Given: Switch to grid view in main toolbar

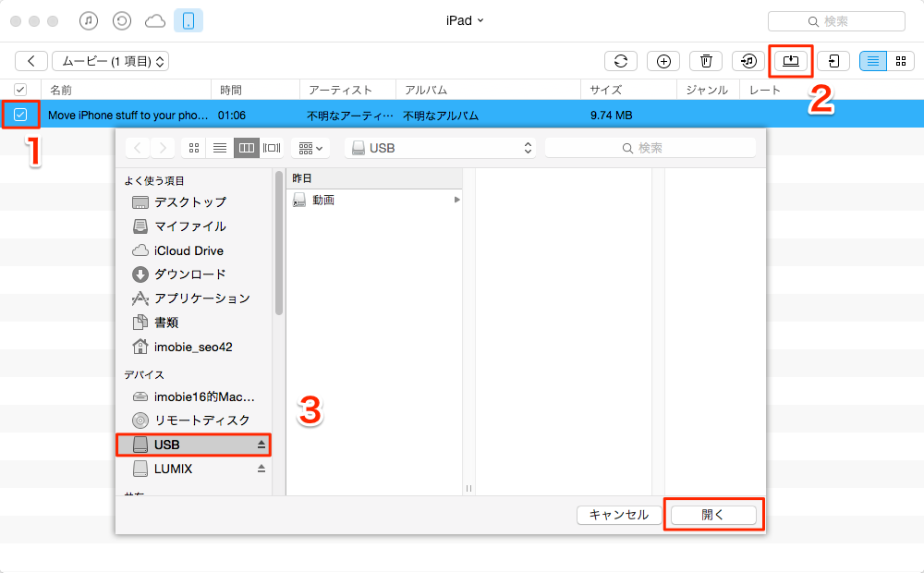Looking at the screenshot, I should click(x=900, y=61).
